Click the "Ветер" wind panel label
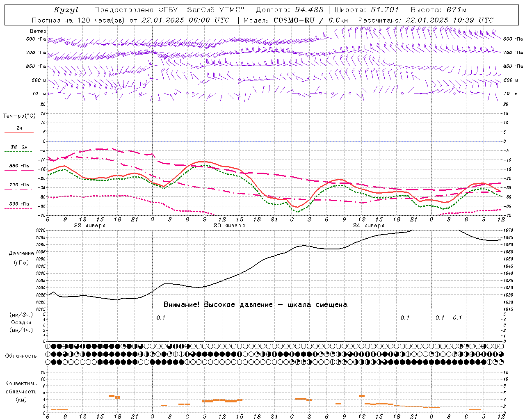 [x=38, y=31]
